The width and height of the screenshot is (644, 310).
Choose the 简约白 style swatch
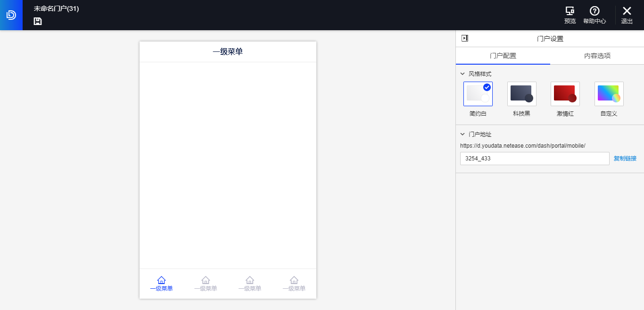click(478, 94)
